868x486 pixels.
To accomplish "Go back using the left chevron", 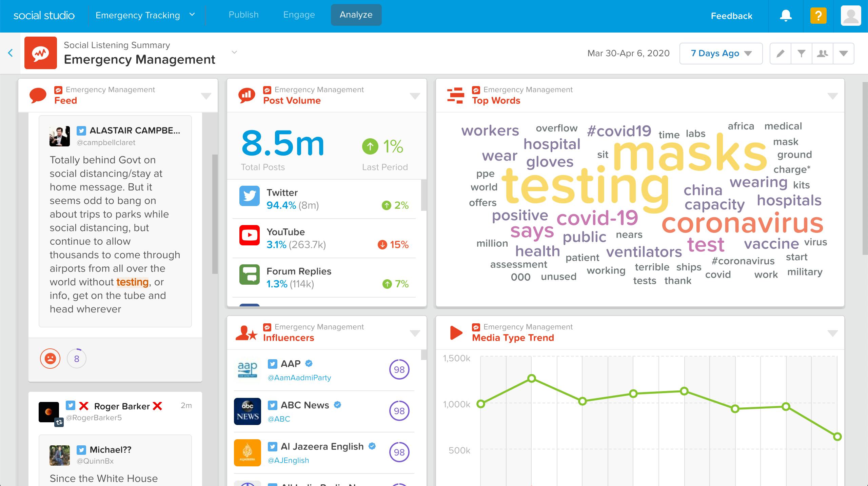I will coord(11,53).
